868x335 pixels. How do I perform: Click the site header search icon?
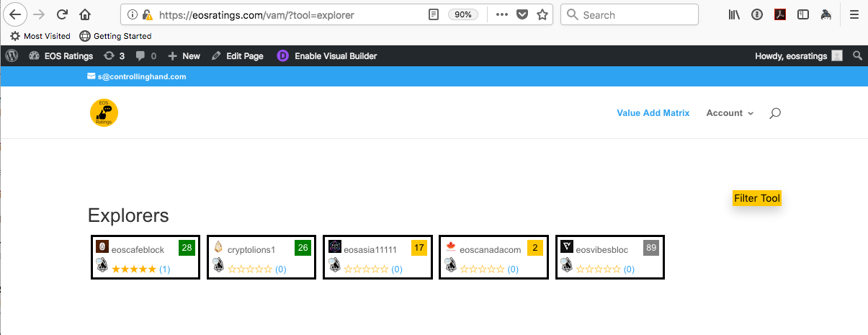[x=775, y=113]
